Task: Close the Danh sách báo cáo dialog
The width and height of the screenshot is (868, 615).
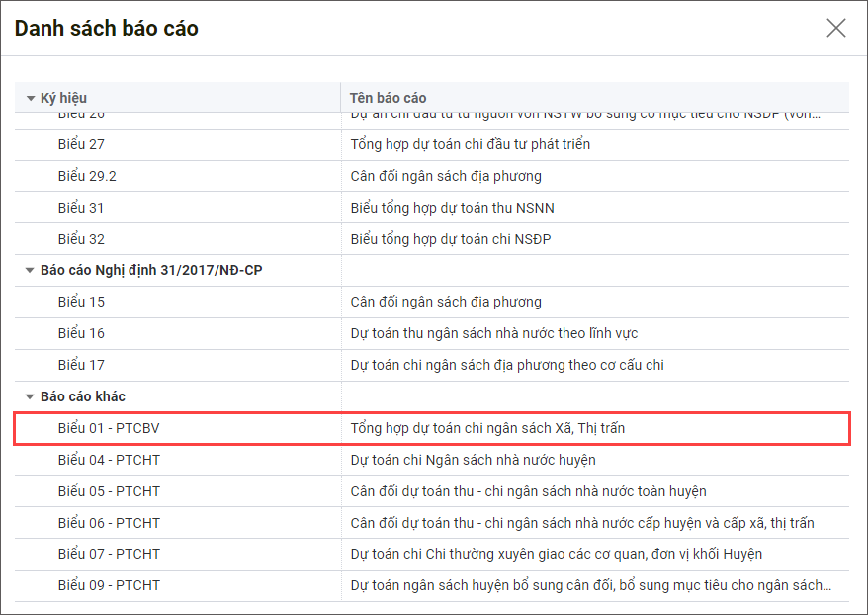Action: [835, 28]
